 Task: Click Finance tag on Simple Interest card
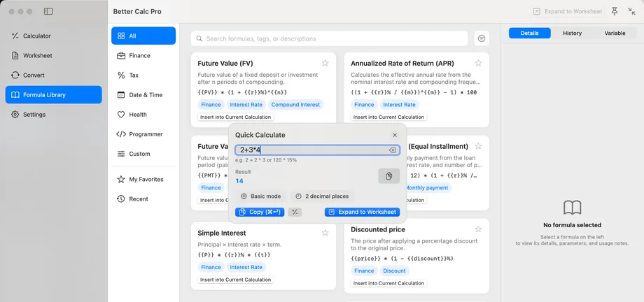211,268
